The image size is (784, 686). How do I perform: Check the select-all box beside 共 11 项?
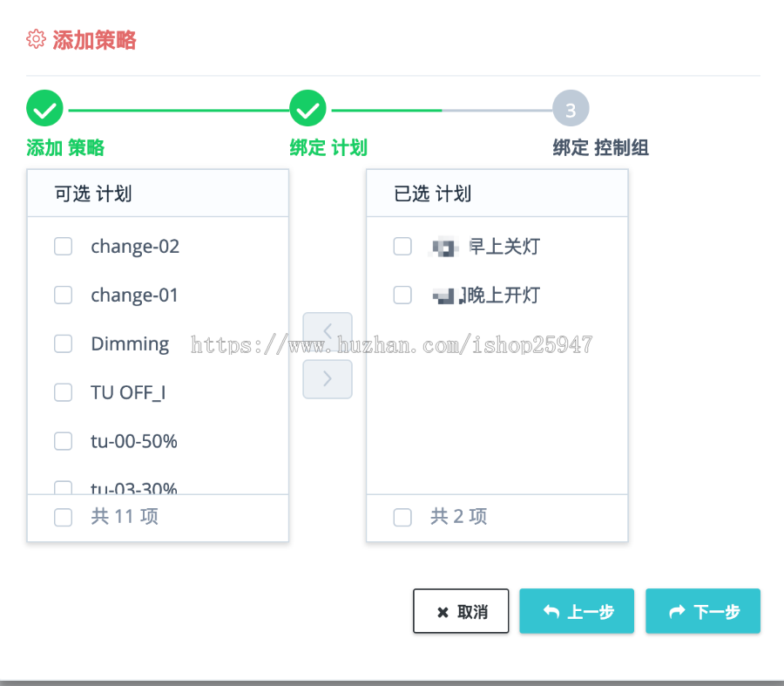pos(63,517)
